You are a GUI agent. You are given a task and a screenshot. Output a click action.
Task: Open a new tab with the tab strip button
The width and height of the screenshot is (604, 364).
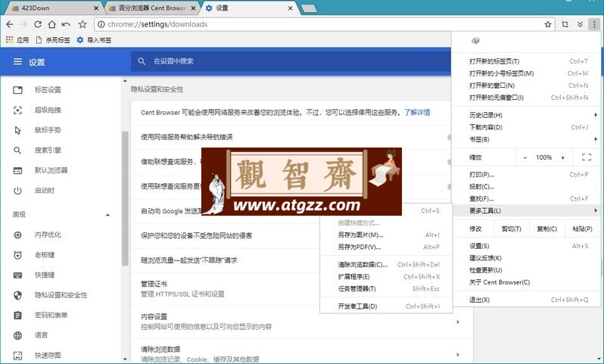click(309, 8)
